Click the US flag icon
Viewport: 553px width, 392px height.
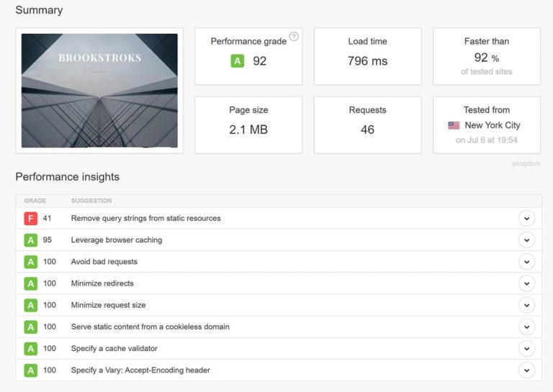[x=454, y=125]
